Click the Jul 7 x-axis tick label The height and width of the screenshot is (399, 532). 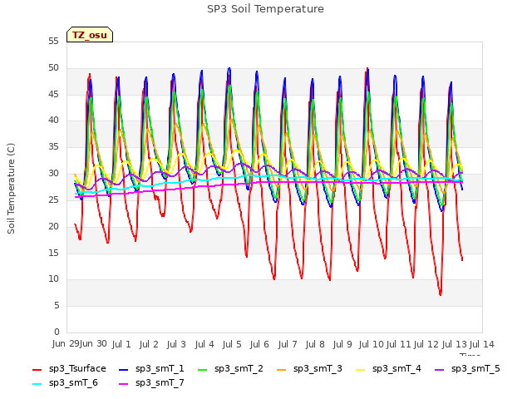[x=288, y=344]
